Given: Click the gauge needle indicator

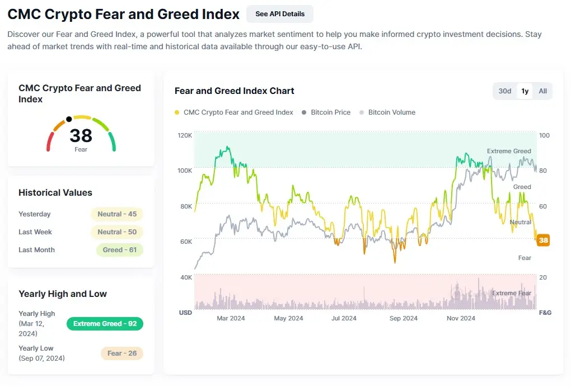Looking at the screenshot, I should [69, 118].
